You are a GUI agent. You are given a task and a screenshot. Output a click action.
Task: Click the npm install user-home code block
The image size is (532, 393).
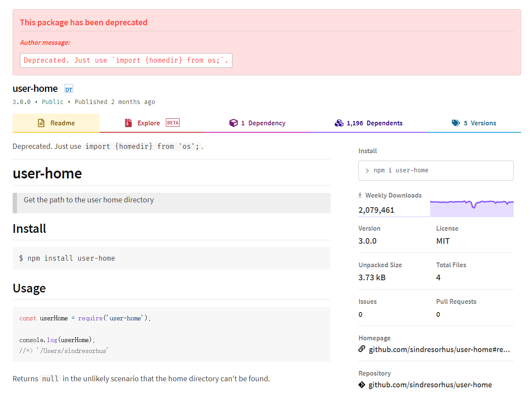pos(172,259)
